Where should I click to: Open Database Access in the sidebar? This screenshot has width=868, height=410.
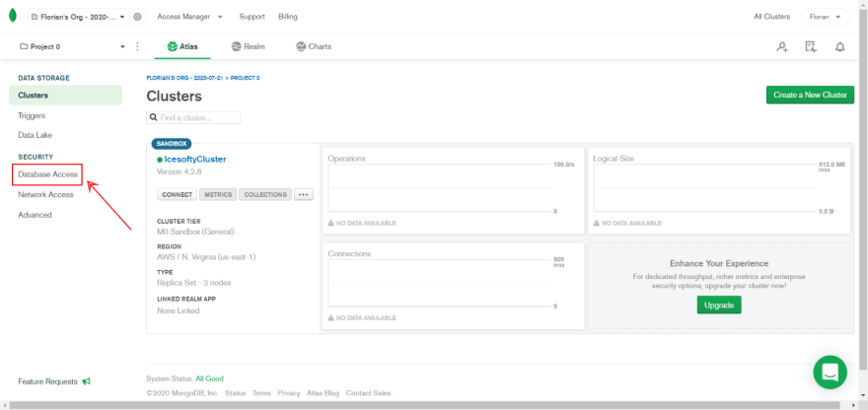[x=47, y=174]
